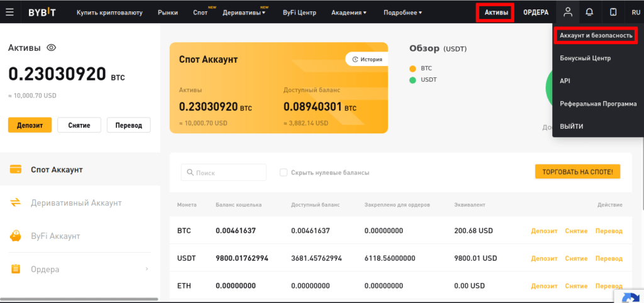Open the Активы tab in header
The image size is (644, 303).
tap(496, 13)
